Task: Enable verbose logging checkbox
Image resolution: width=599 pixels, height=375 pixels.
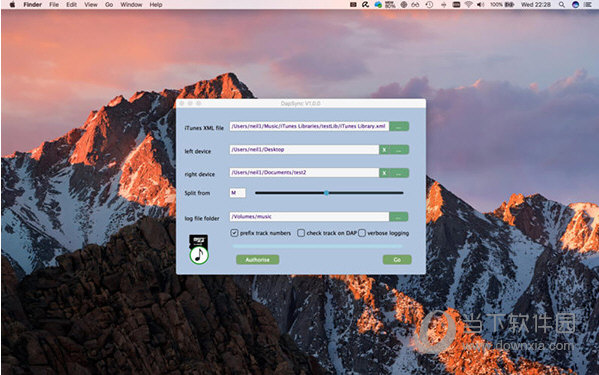Action: (x=362, y=233)
